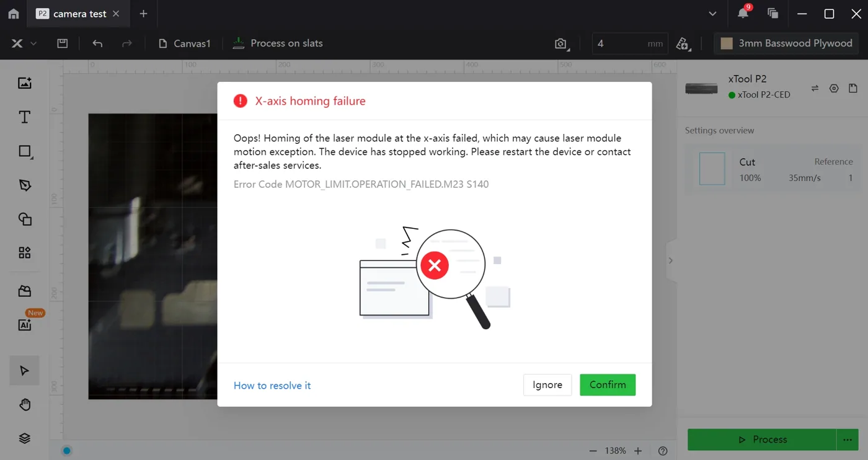868x460 pixels.
Task: Open the Layers panel icon
Action: click(25, 438)
